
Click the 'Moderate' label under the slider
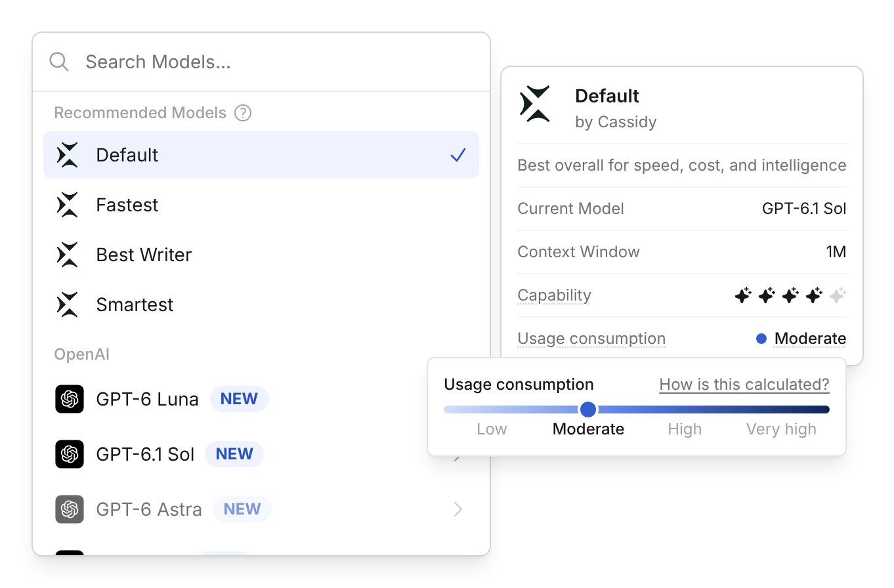tap(588, 429)
